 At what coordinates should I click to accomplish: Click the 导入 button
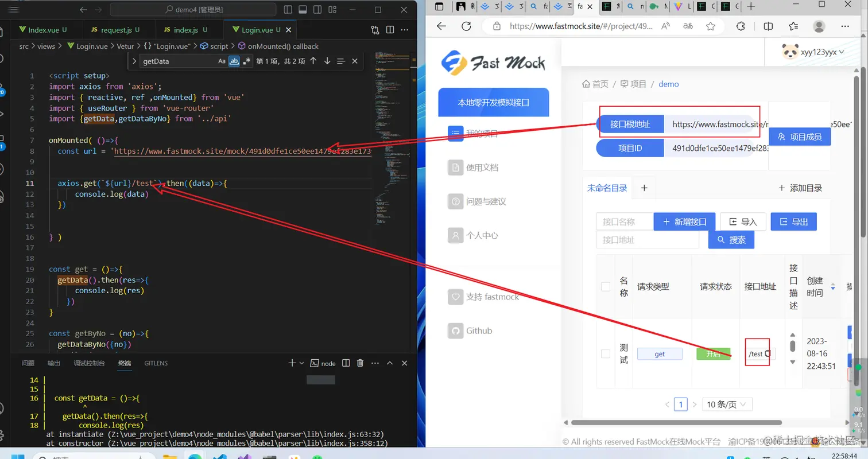(743, 222)
